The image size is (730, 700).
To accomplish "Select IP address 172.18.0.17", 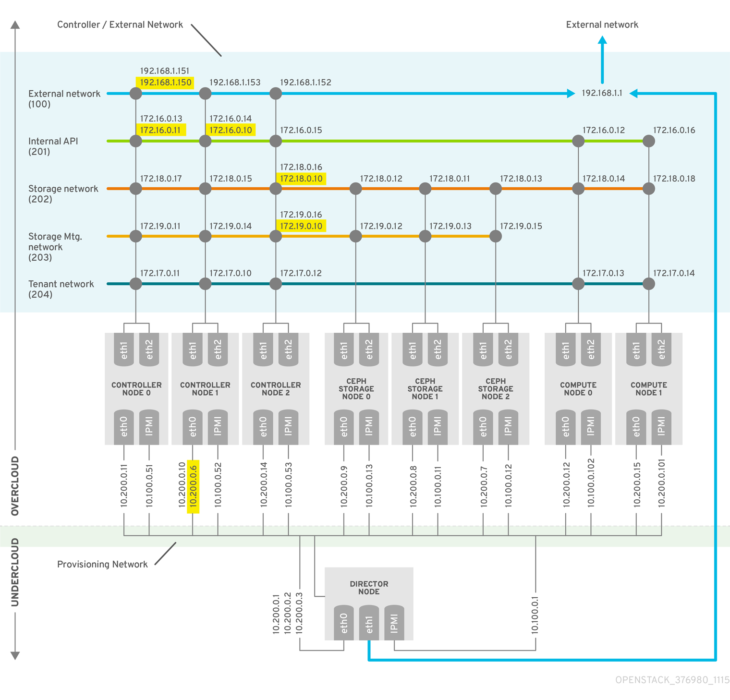I will pyautogui.click(x=161, y=179).
